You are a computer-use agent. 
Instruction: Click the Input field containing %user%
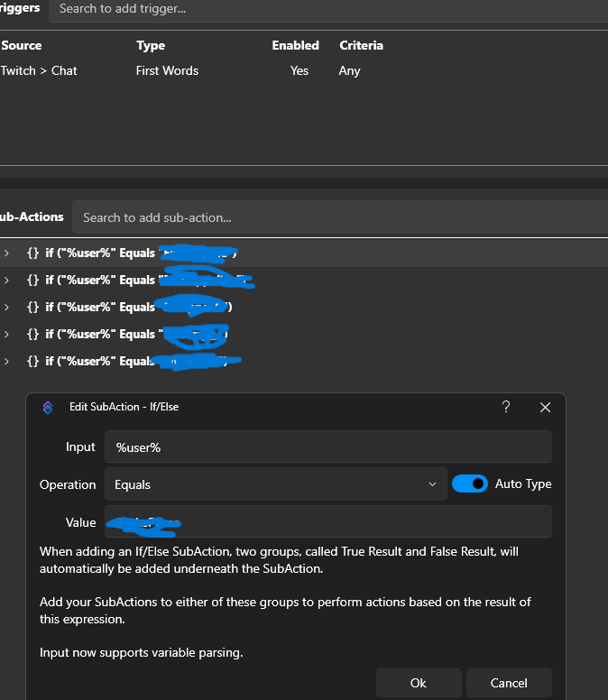(x=328, y=447)
